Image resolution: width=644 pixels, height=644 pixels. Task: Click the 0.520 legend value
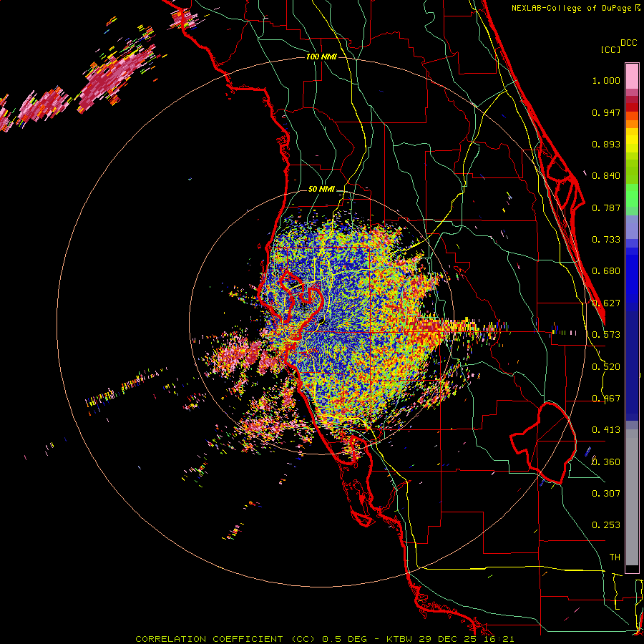click(x=606, y=367)
